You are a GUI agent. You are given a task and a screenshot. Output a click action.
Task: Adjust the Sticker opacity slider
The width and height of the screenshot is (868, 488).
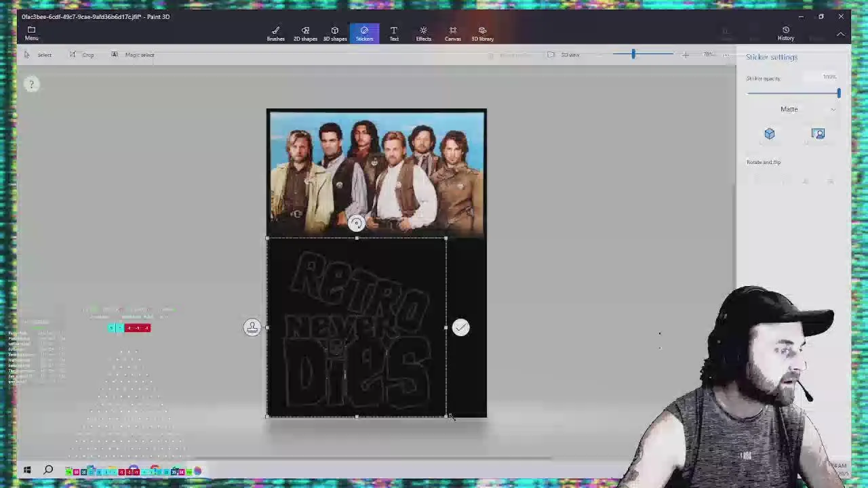pos(793,93)
